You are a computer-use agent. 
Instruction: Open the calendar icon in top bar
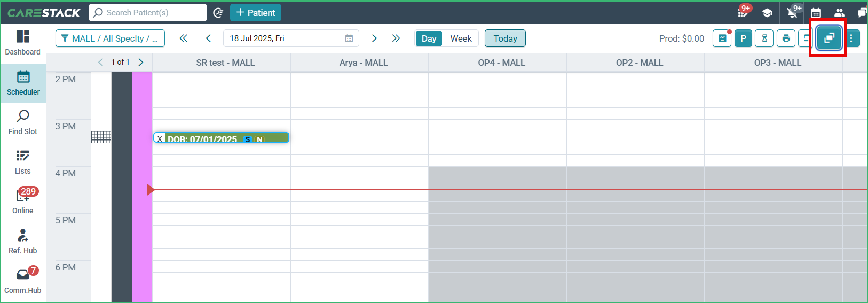click(x=816, y=13)
